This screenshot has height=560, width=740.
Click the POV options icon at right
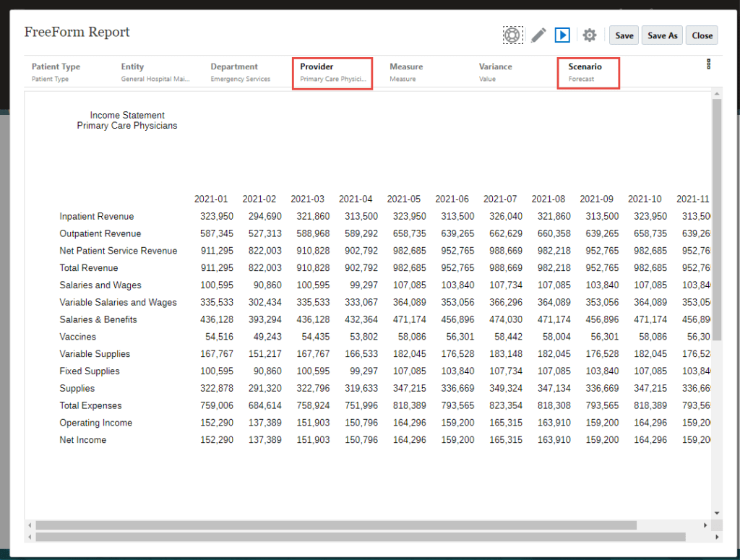708,64
